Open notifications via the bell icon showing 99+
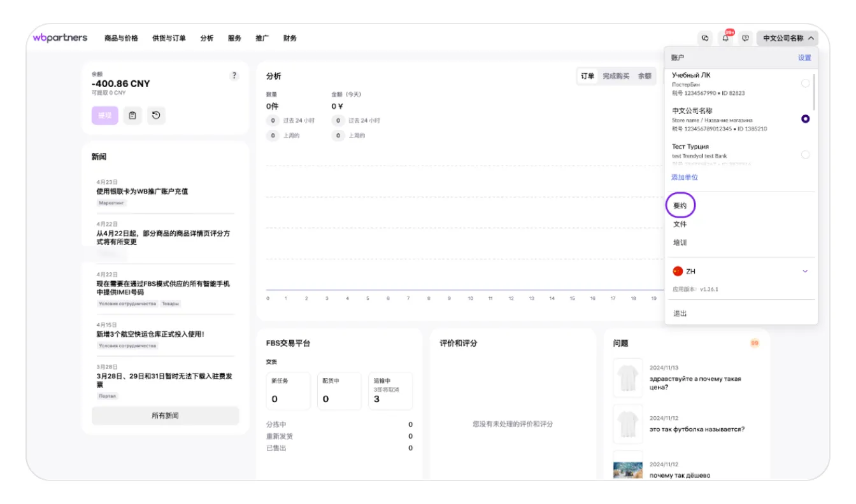The height and width of the screenshot is (504, 856). [x=725, y=38]
